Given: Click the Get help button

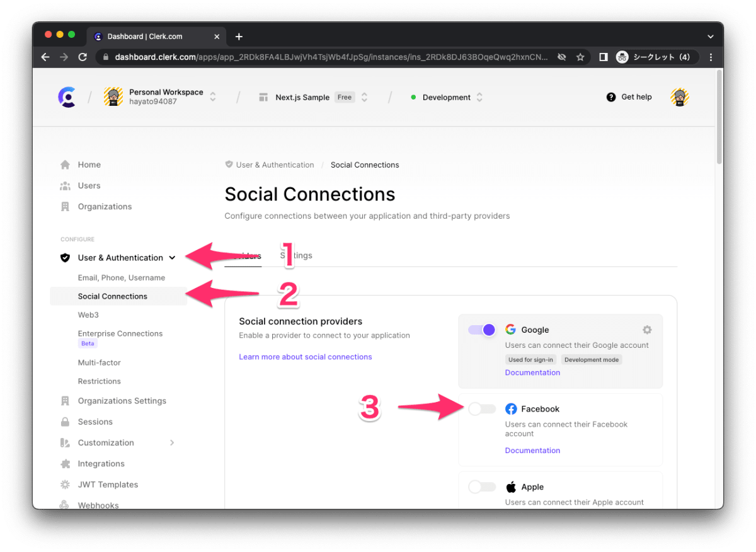Looking at the screenshot, I should (x=629, y=97).
